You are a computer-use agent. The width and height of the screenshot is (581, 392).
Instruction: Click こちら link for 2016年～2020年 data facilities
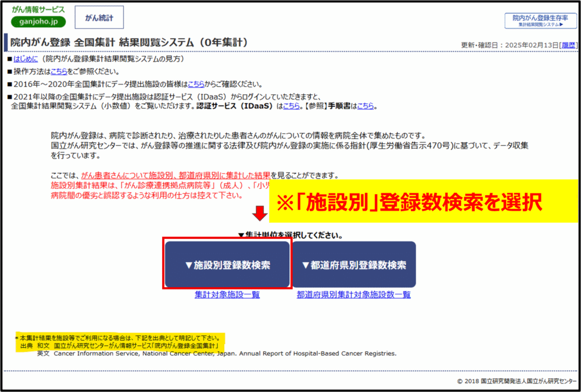[x=196, y=84]
